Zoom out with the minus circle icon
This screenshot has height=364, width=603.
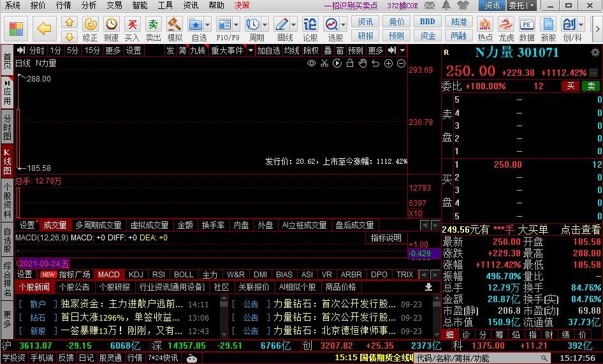(x=401, y=64)
